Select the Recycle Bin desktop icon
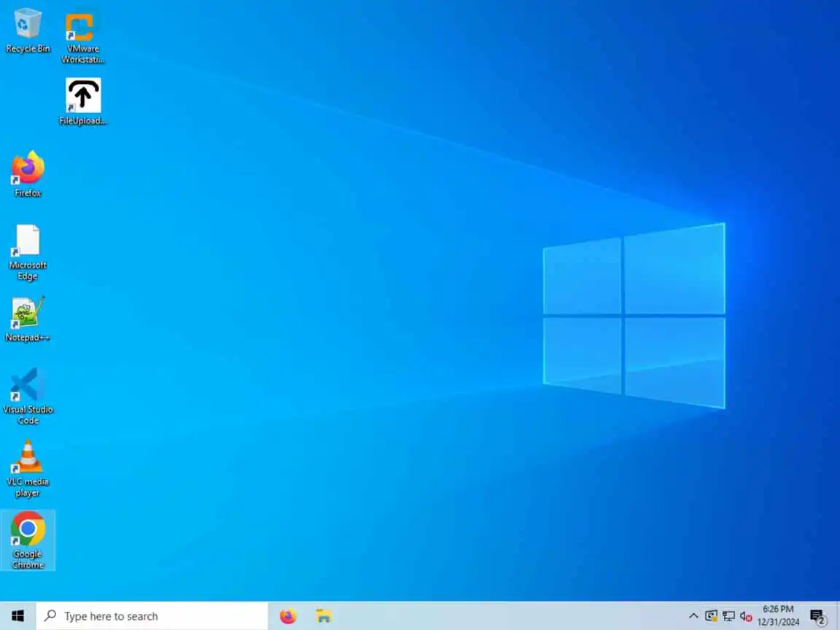840x630 pixels. click(x=27, y=31)
